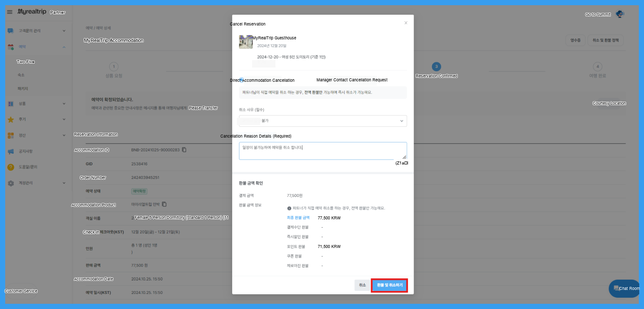The image size is (644, 309).
Task: Click step 4 여행 완료 circle
Action: point(598,66)
